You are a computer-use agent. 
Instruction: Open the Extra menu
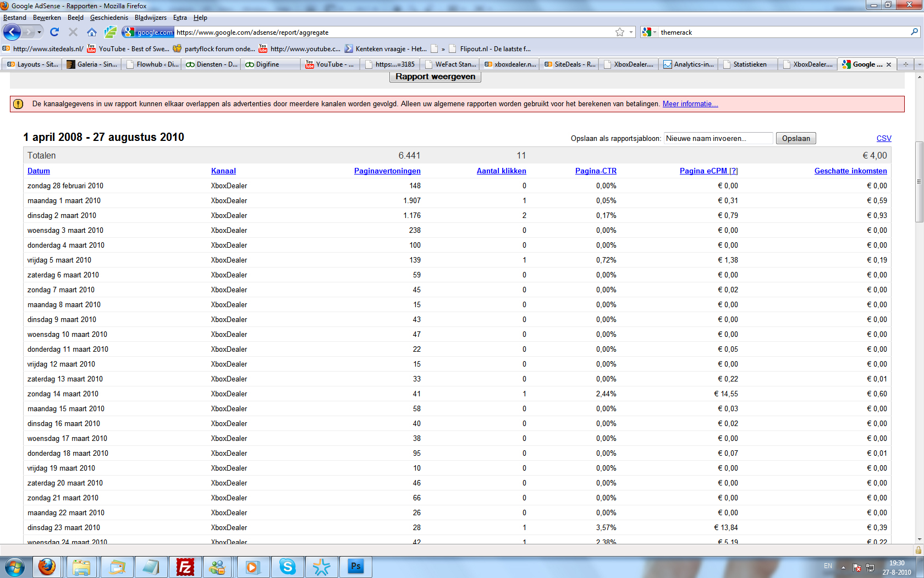coord(180,18)
